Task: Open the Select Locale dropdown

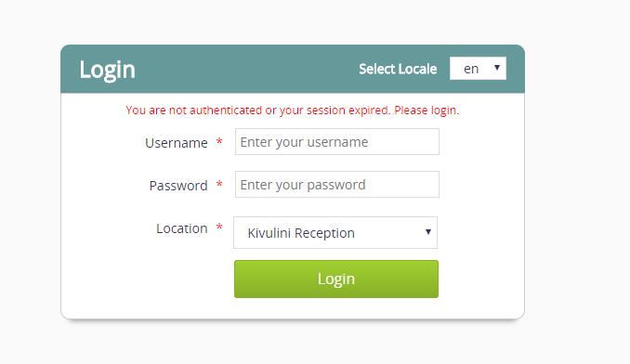Action: click(478, 68)
